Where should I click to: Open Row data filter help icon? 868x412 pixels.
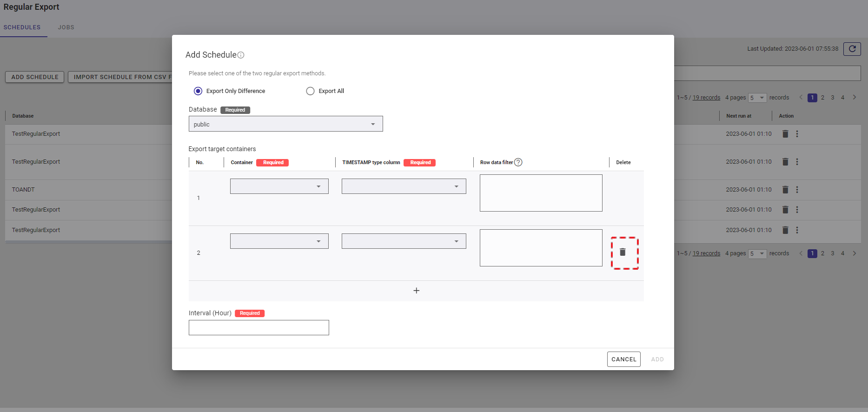tap(518, 162)
